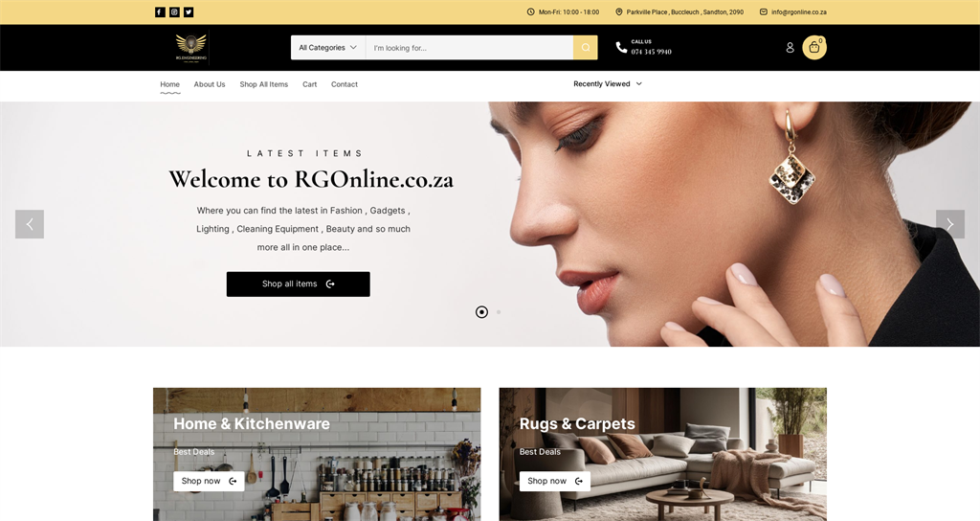The width and height of the screenshot is (980, 521).
Task: Select the first slider dot indicator
Action: (x=482, y=311)
